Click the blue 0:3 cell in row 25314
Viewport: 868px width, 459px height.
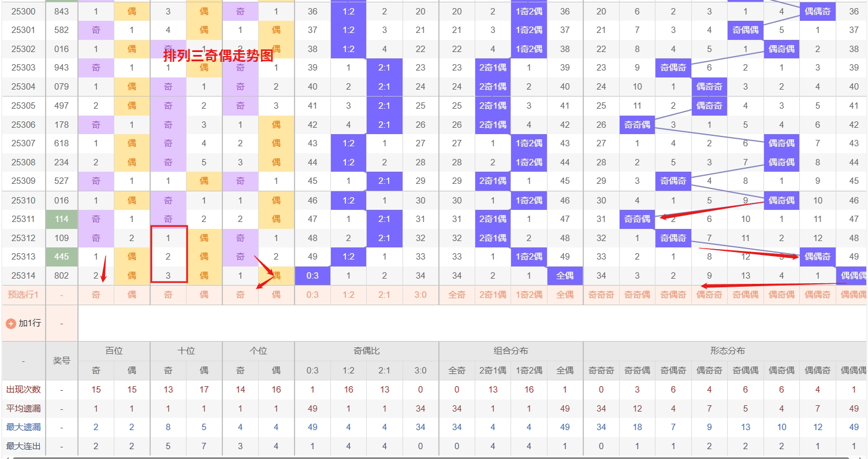point(312,276)
